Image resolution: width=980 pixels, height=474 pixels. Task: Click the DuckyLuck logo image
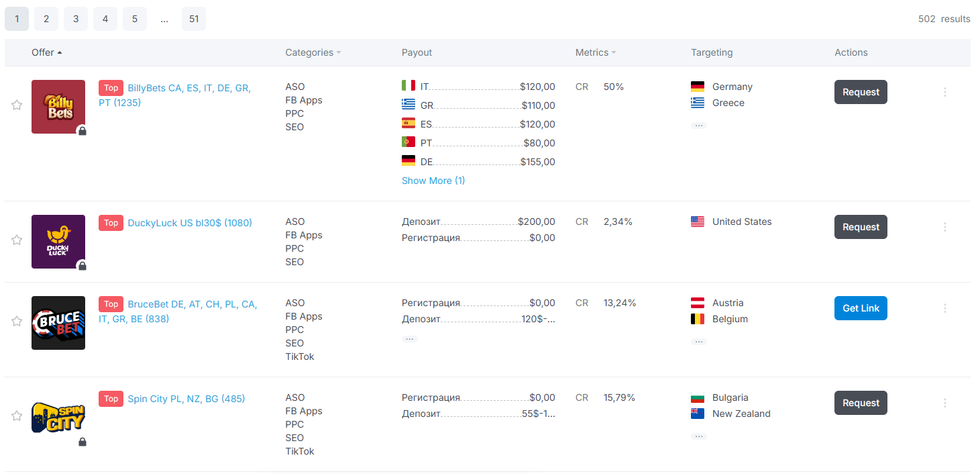pos(58,242)
